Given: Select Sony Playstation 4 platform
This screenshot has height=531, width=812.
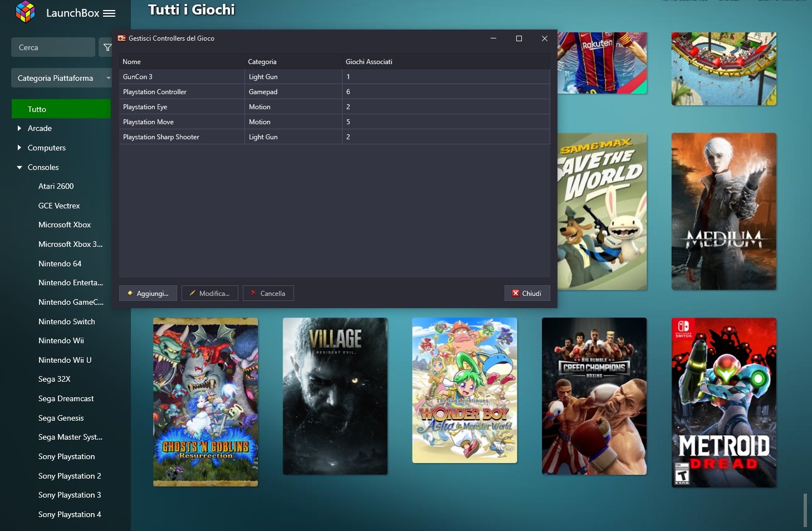Looking at the screenshot, I should click(x=70, y=514).
